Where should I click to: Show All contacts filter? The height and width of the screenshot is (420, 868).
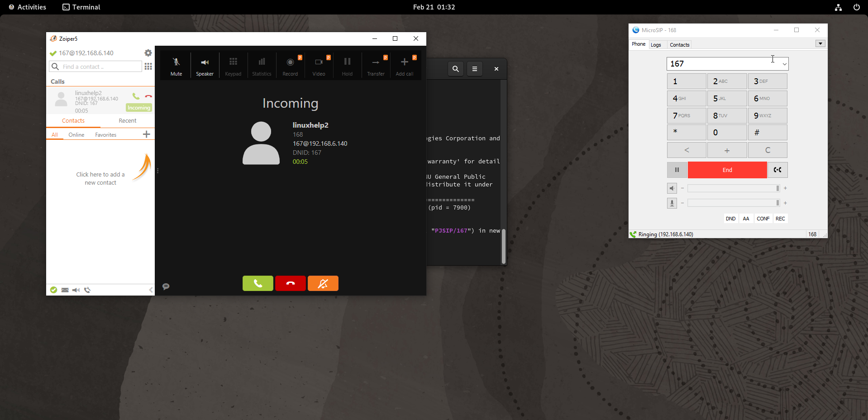pyautogui.click(x=55, y=135)
